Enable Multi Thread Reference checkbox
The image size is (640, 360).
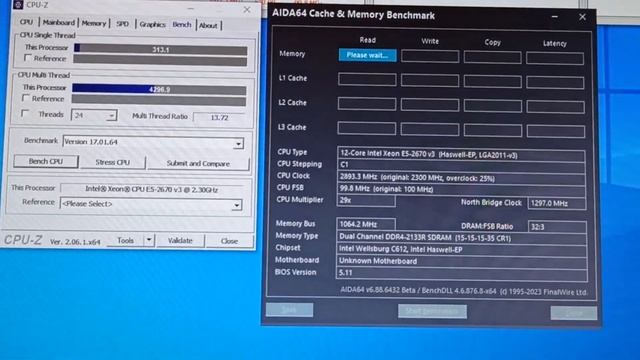(26, 98)
